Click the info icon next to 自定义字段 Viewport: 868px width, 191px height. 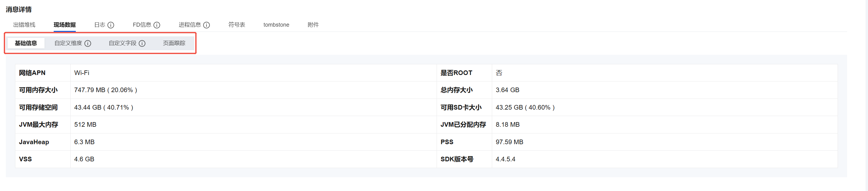point(142,43)
